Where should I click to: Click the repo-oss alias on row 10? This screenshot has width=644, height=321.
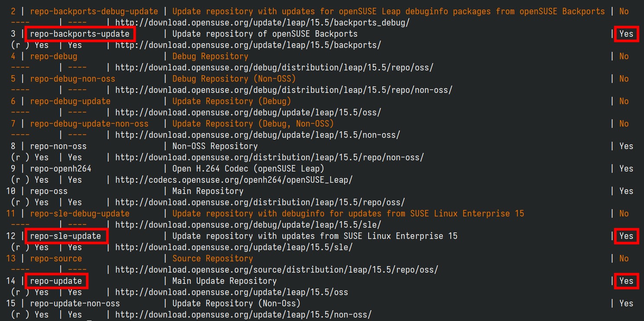coord(49,191)
